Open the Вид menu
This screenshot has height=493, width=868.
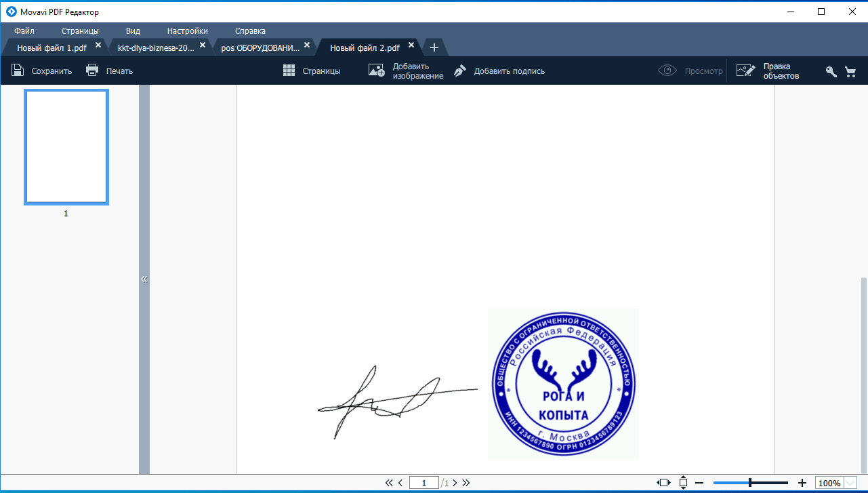[x=133, y=31]
